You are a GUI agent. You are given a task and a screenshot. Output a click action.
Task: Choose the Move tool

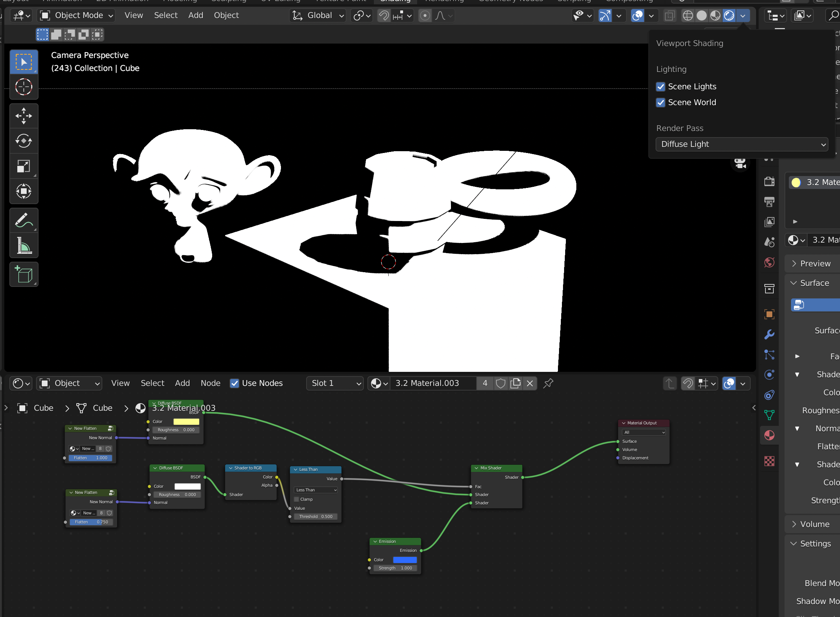click(23, 116)
